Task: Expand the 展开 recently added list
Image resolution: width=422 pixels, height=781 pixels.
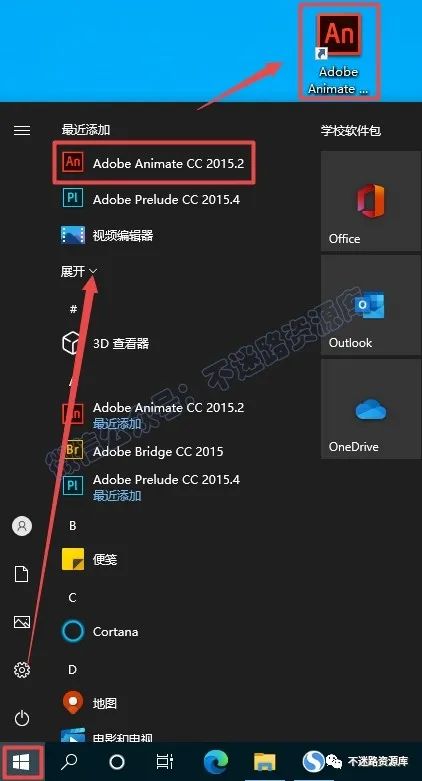Action: click(79, 271)
